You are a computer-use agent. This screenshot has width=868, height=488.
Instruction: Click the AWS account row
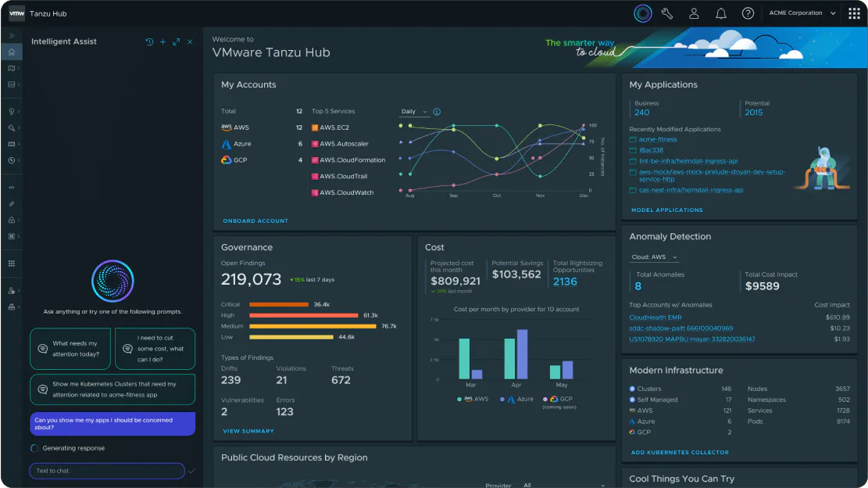tap(262, 127)
